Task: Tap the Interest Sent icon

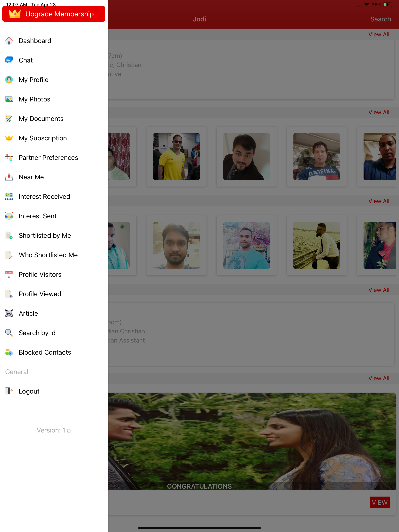Action: pos(9,216)
